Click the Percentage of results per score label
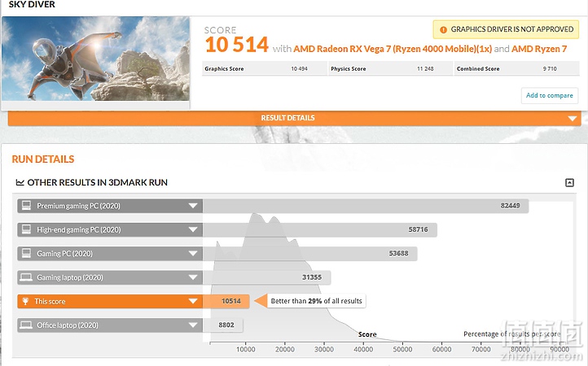Image resolution: width=588 pixels, height=366 pixels. tap(512, 333)
